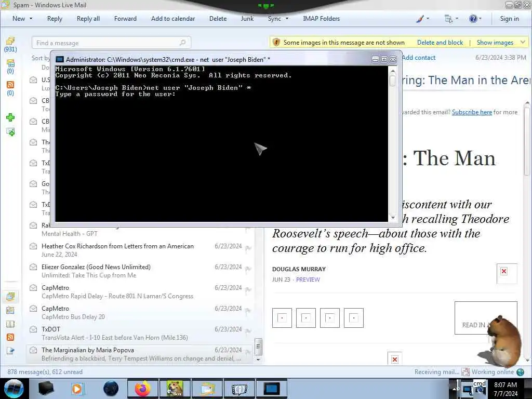Viewport: 532px width, 399px height.
Task: Expand the Menus icon dropdown arrow
Action: pos(457,19)
